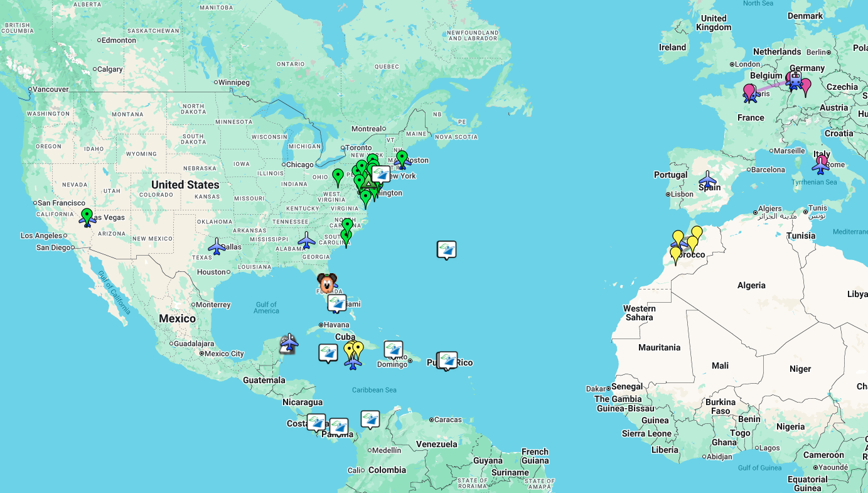868x493 pixels.
Task: Open the cruise ship marker at Puerto Rico
Action: click(447, 360)
